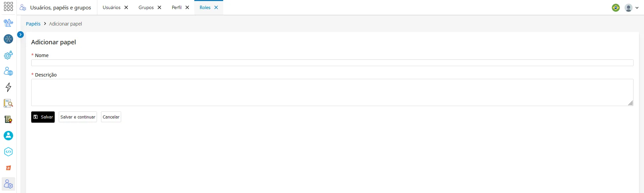Image resolution: width=644 pixels, height=193 pixels.
Task: Change language via Brazil flag icon
Action: tap(616, 8)
